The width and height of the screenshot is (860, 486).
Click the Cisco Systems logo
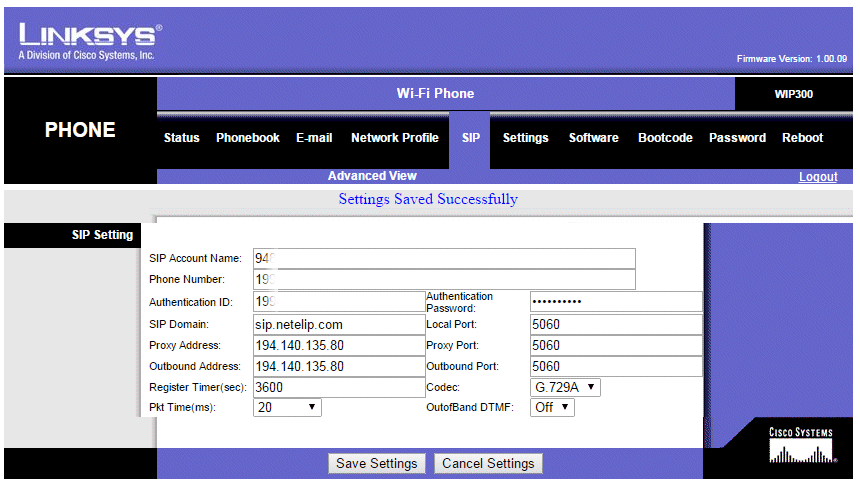pos(799,446)
